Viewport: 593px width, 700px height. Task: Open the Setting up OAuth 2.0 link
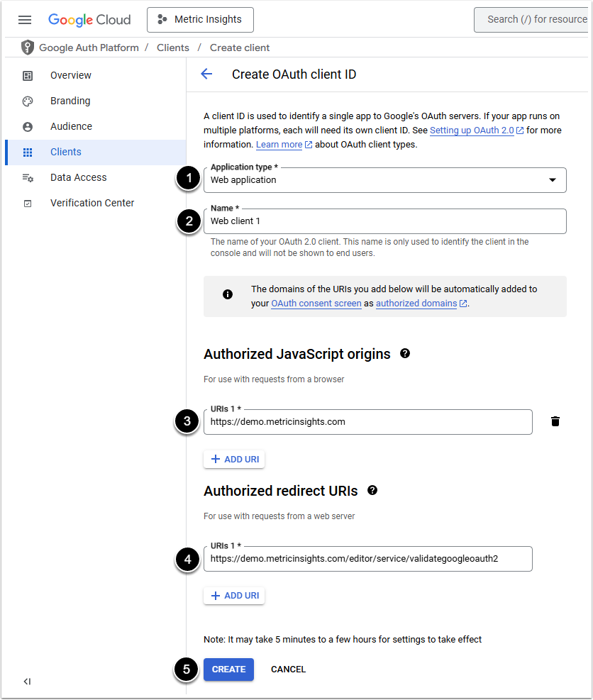[472, 130]
